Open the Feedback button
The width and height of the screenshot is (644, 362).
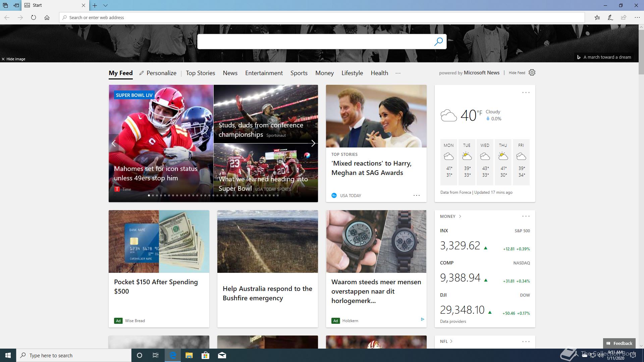[x=619, y=343]
